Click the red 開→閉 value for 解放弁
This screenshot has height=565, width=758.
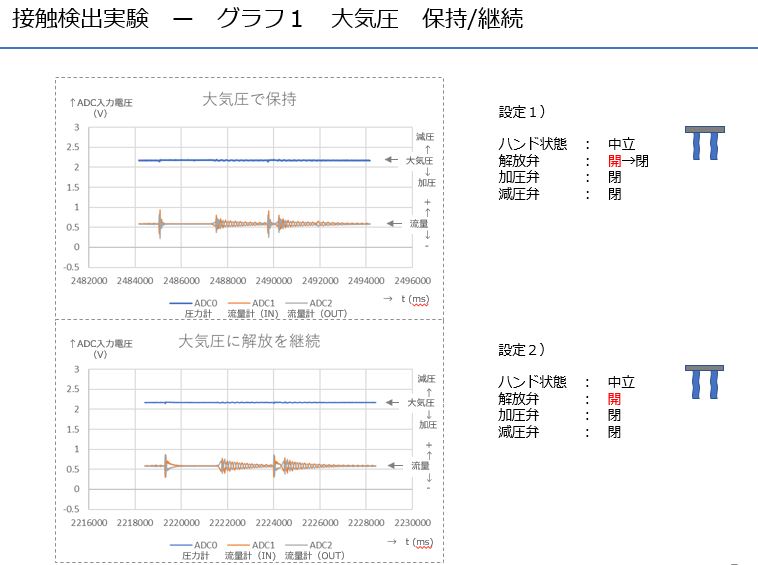[x=628, y=161]
